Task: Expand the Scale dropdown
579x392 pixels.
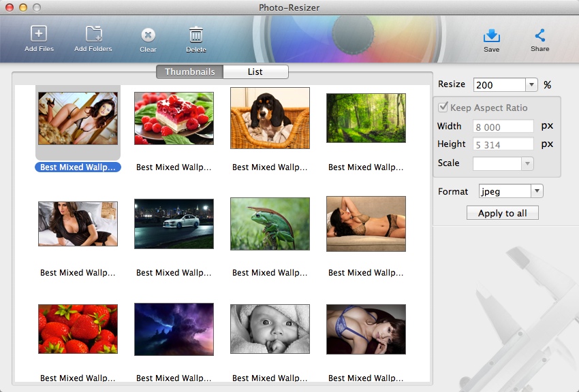Action: pyautogui.click(x=527, y=163)
